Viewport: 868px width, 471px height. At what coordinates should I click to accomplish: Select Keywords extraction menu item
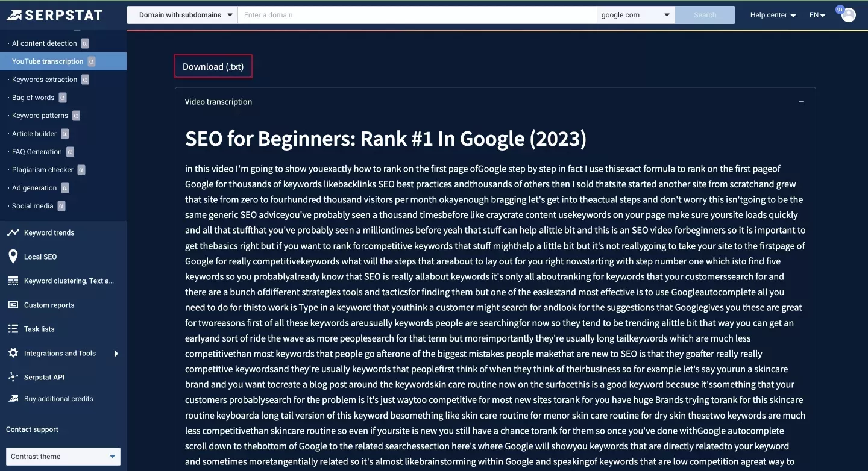45,80
